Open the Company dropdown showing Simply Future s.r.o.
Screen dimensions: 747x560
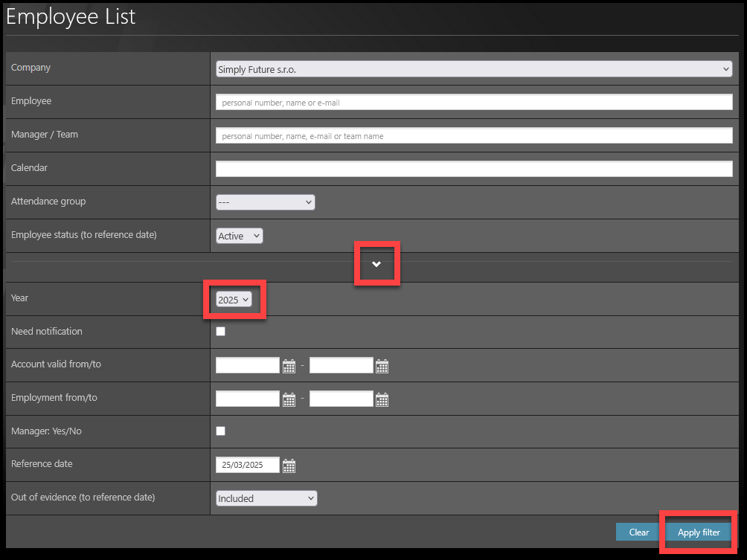(x=473, y=69)
